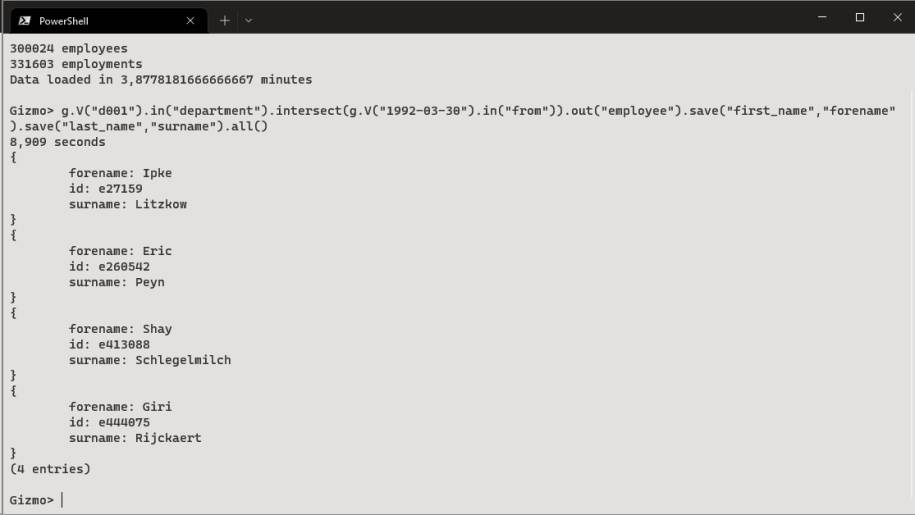Click the 'Data loaded in' output line
The width and height of the screenshot is (915, 515).
tap(160, 80)
